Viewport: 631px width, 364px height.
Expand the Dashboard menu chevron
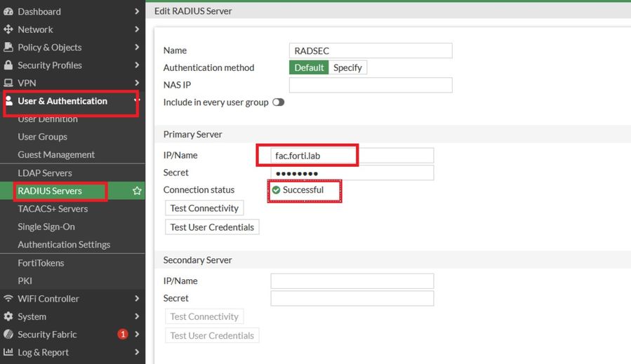coord(137,11)
